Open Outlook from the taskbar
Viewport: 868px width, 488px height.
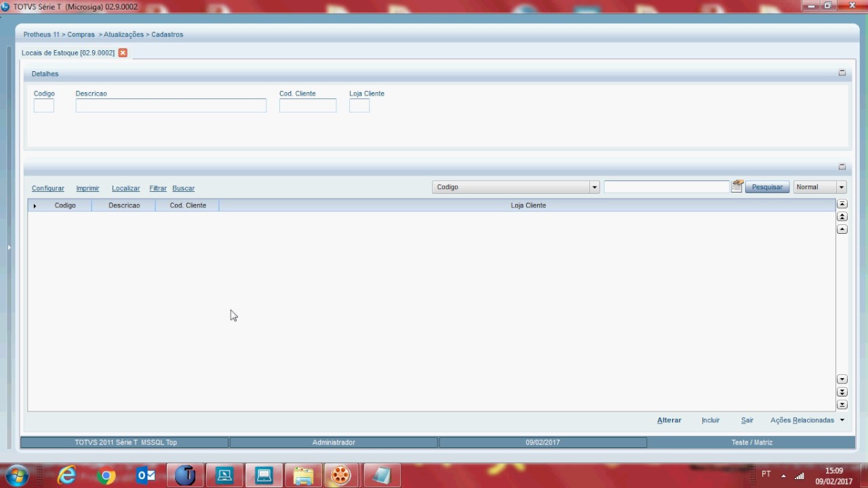(x=146, y=476)
